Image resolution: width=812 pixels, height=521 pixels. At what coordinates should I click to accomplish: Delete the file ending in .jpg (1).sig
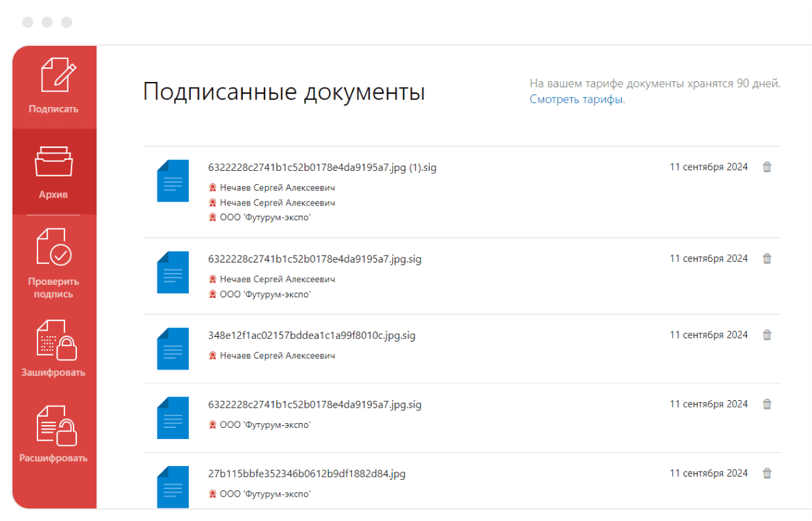click(767, 167)
